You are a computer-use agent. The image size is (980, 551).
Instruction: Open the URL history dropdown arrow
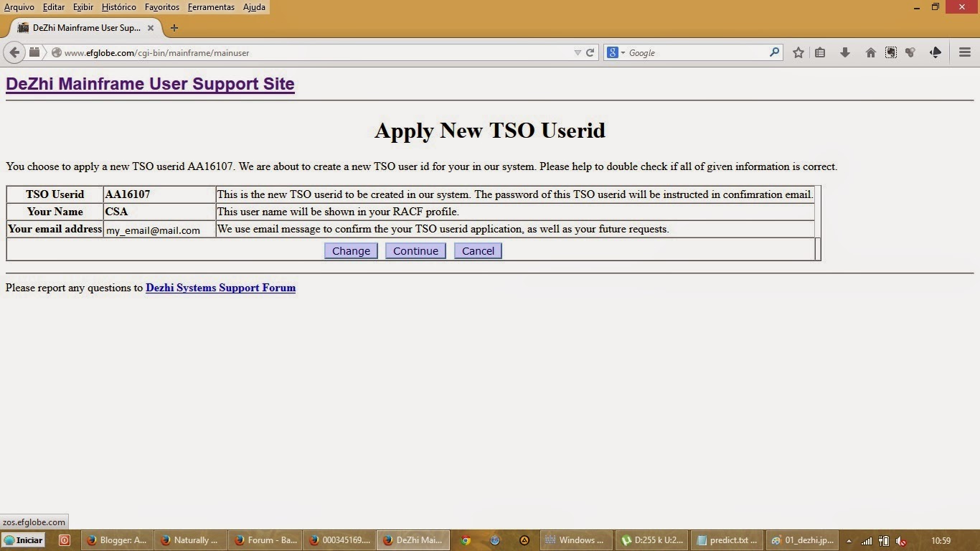(x=578, y=52)
